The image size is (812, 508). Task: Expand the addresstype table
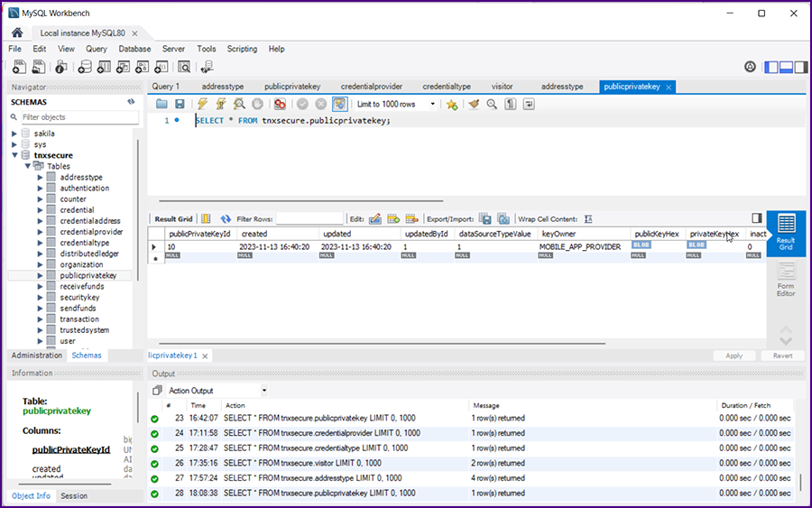pos(40,177)
